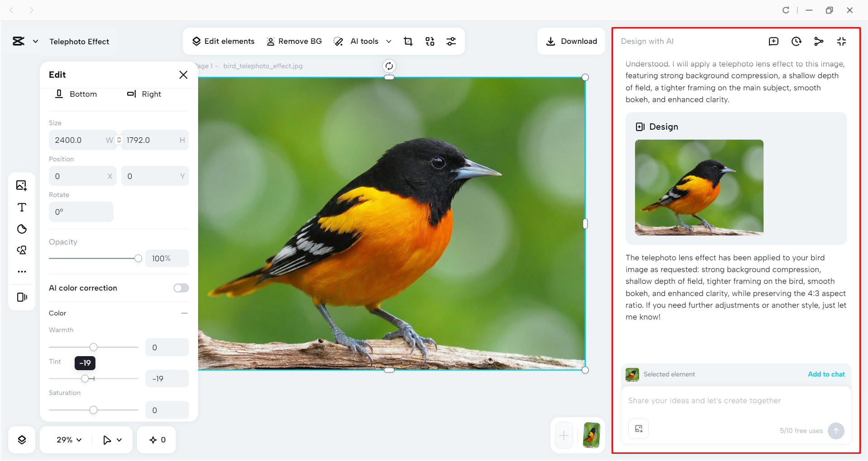Open the Crop tool
Viewport: 868px width, 461px height.
[x=408, y=41]
